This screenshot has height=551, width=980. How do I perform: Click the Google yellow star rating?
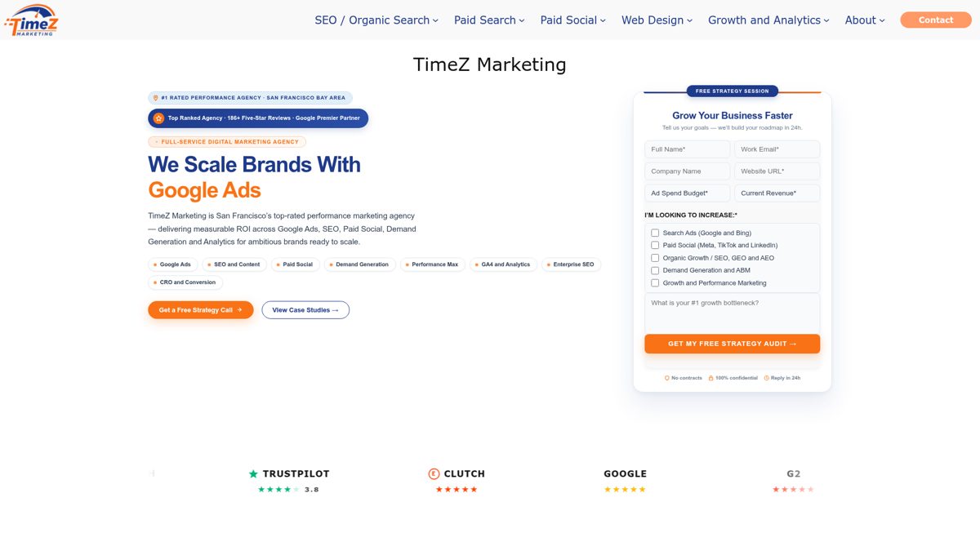point(625,490)
